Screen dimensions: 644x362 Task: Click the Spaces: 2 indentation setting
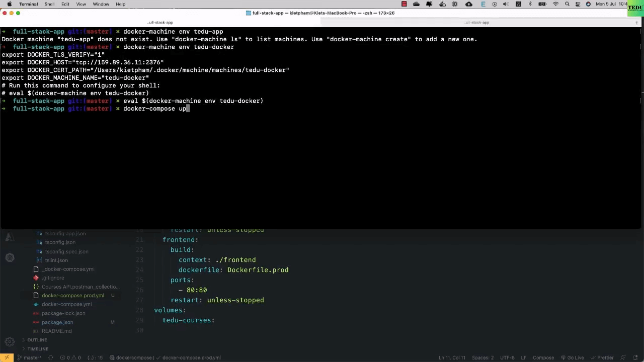(x=482, y=357)
